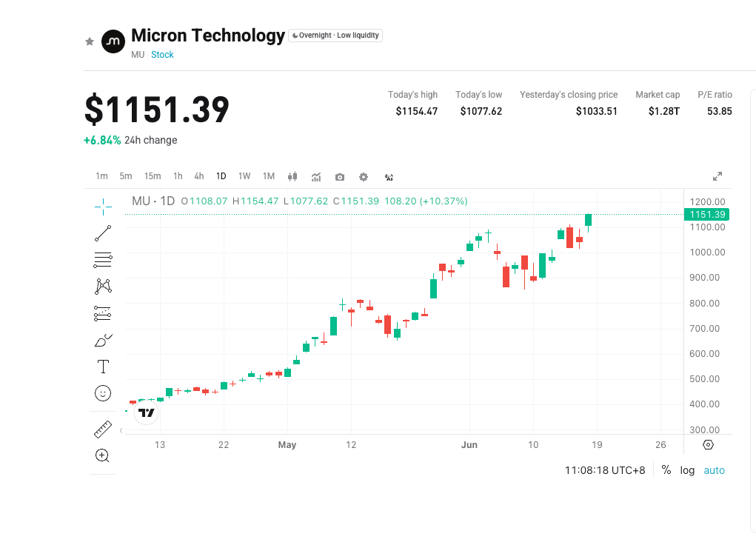
Task: Select the crosshair cursor tool
Action: [103, 207]
